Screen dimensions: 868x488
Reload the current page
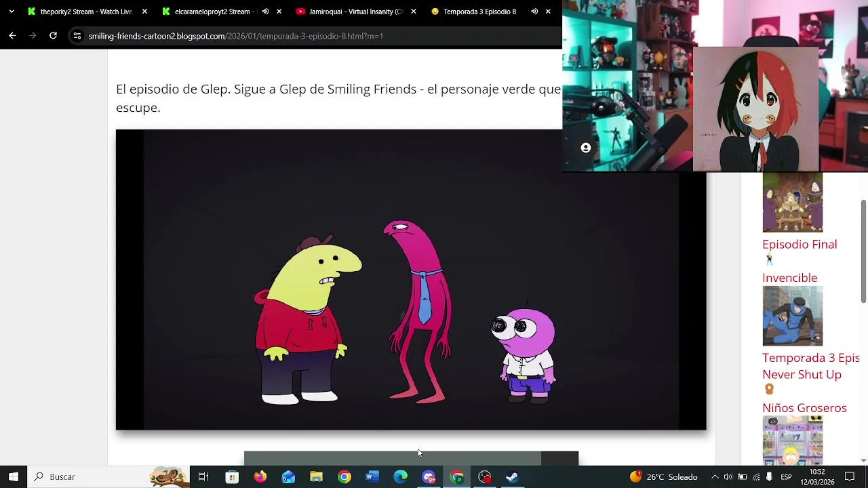click(53, 36)
